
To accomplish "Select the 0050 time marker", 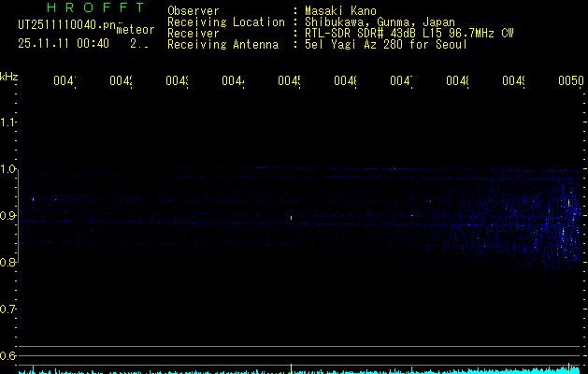I will 570,82.
